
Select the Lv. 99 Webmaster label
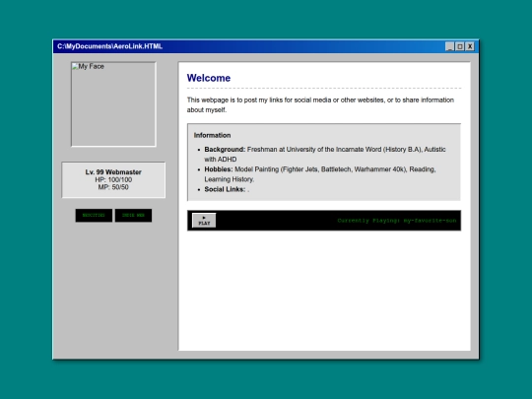pyautogui.click(x=113, y=172)
